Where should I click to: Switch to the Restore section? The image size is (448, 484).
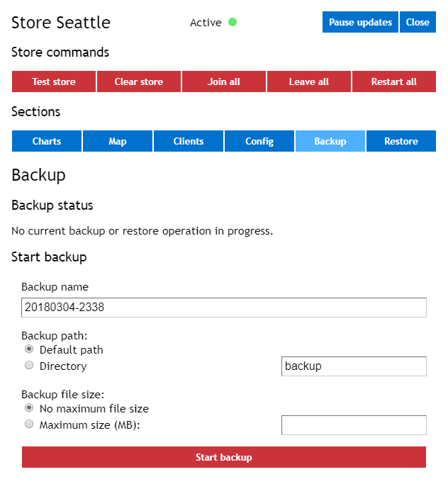tap(401, 141)
